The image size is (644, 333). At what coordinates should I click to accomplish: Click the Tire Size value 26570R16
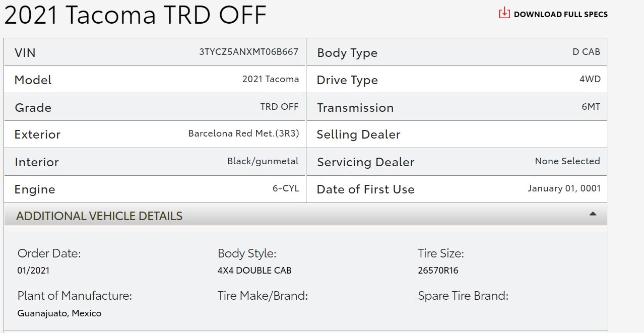[x=438, y=271]
